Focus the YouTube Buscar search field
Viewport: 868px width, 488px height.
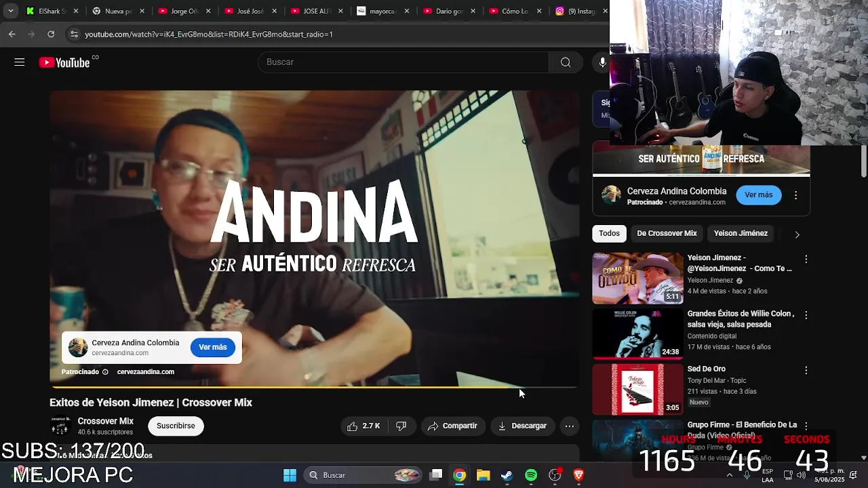[x=403, y=62]
